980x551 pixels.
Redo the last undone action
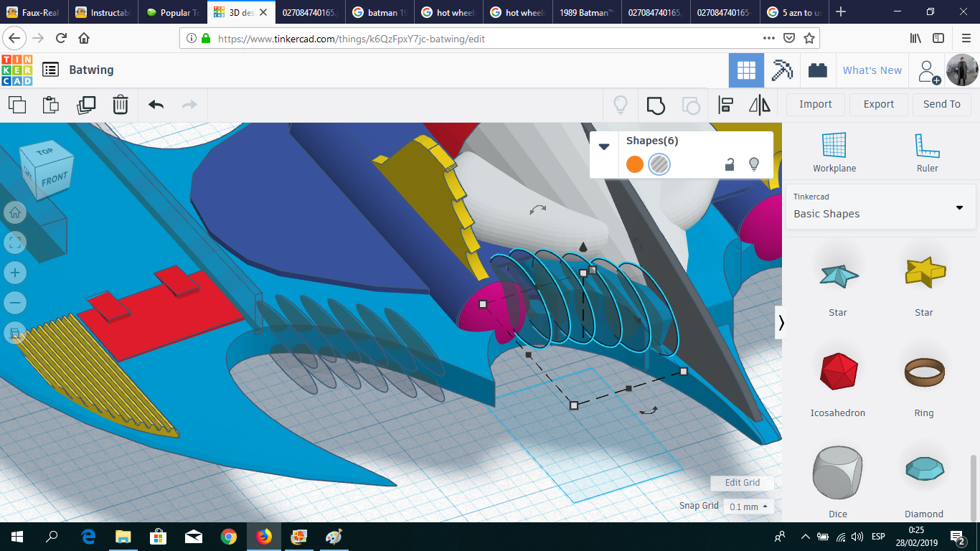(x=189, y=105)
